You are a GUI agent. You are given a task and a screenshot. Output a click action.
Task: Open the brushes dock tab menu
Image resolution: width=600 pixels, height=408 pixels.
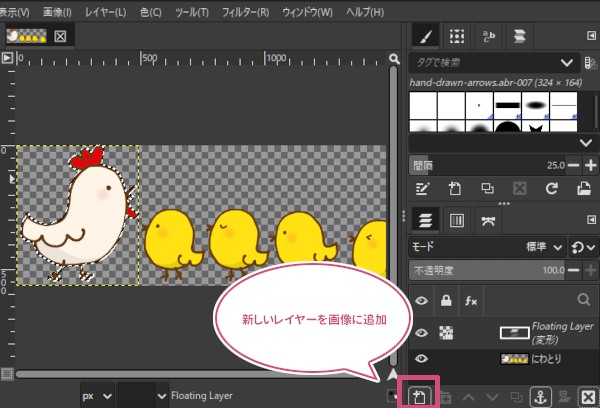[x=591, y=36]
